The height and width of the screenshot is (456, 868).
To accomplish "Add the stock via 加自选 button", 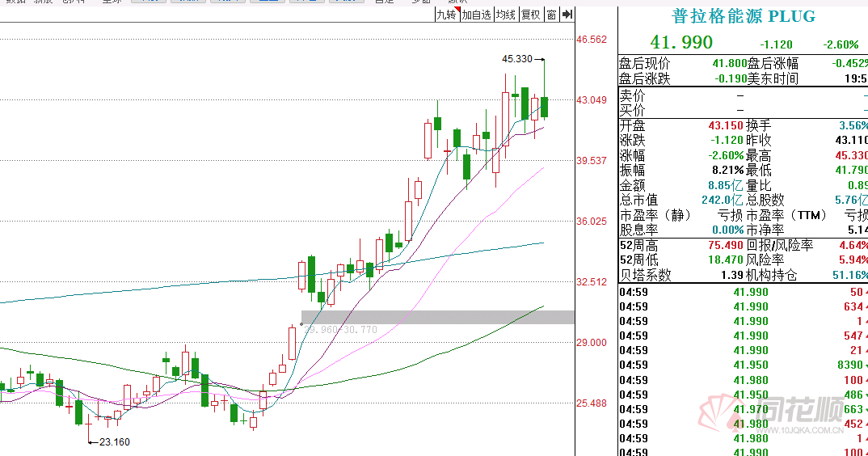I will pos(477,14).
